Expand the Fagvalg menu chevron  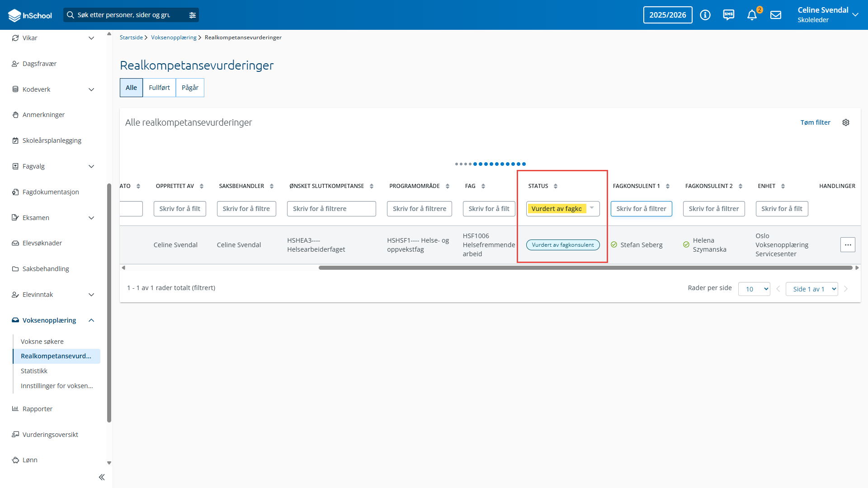click(x=91, y=166)
